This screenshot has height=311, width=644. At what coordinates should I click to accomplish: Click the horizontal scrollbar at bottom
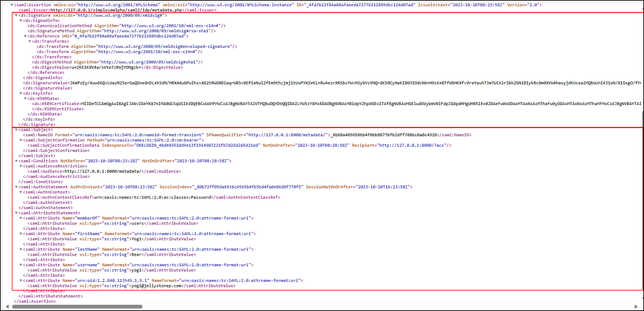[311, 307]
